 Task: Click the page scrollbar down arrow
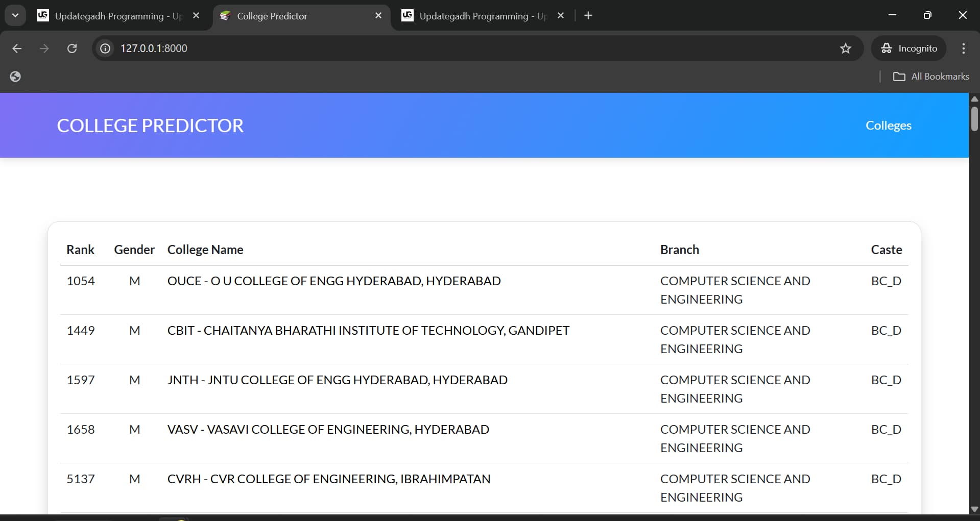coord(974,509)
